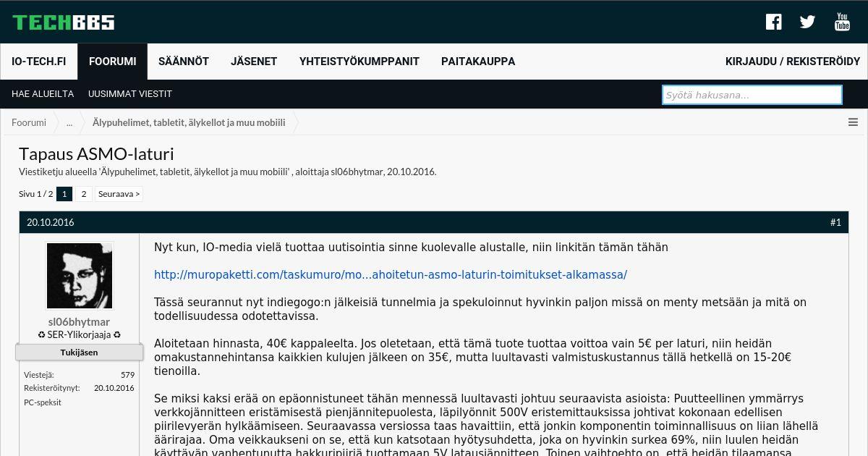Click PC-speksit in user info

pos(43,402)
